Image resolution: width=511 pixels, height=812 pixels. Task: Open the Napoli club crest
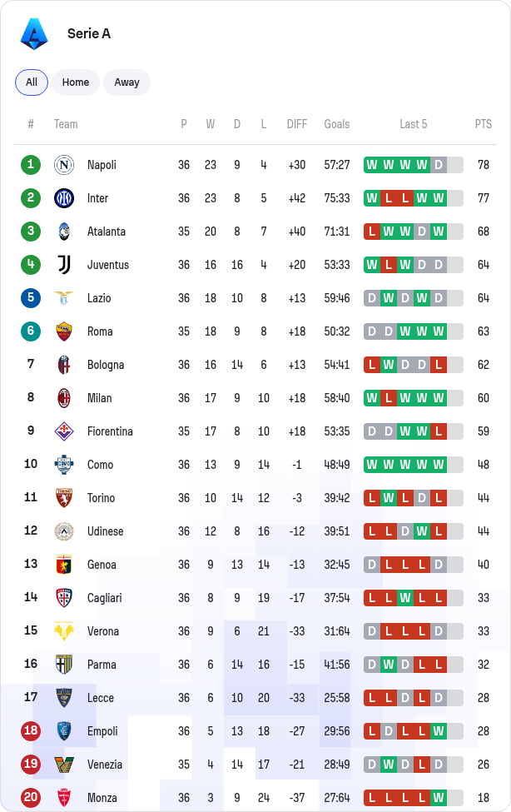pos(64,165)
